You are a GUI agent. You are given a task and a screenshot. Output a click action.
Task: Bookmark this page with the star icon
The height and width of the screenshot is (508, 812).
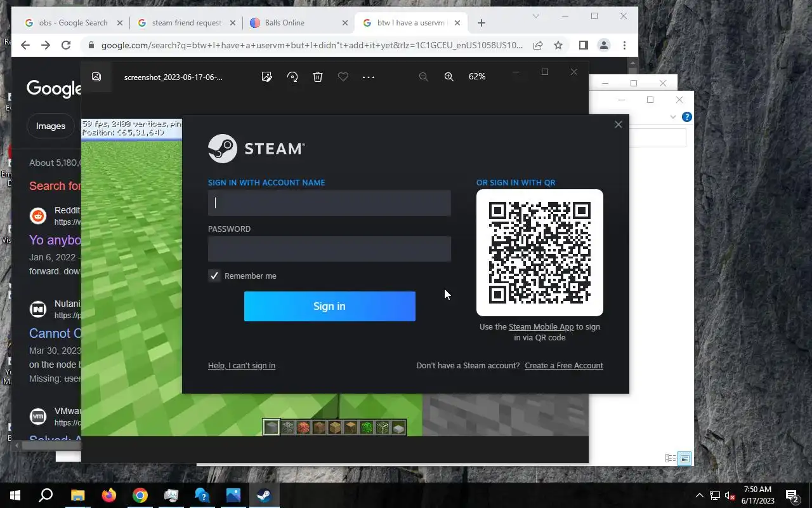pos(558,45)
